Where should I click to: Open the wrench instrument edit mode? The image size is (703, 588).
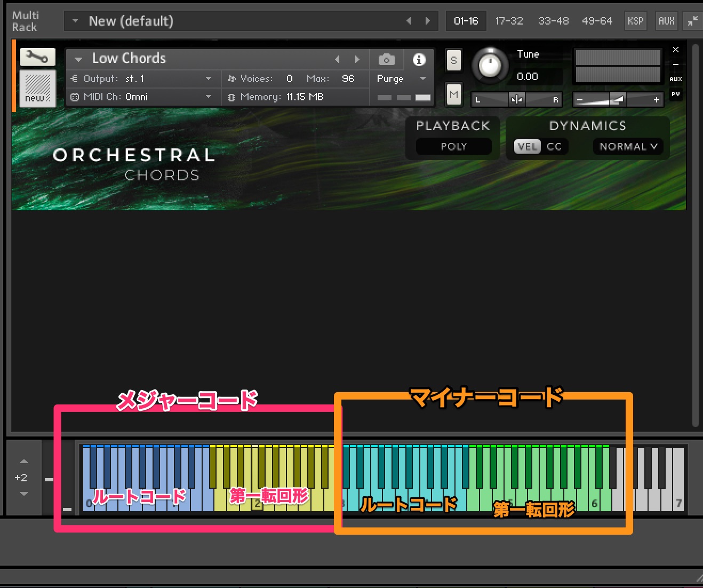pos(37,57)
